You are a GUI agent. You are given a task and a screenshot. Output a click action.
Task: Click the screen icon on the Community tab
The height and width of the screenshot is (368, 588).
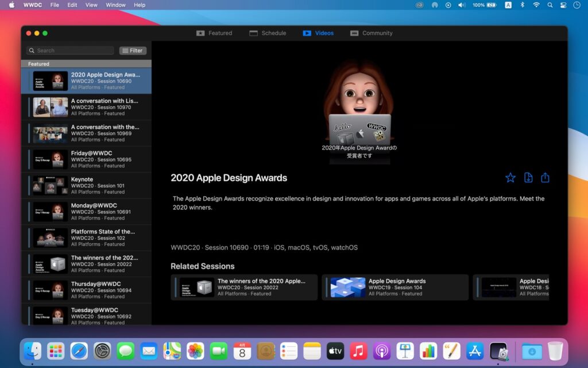click(355, 33)
